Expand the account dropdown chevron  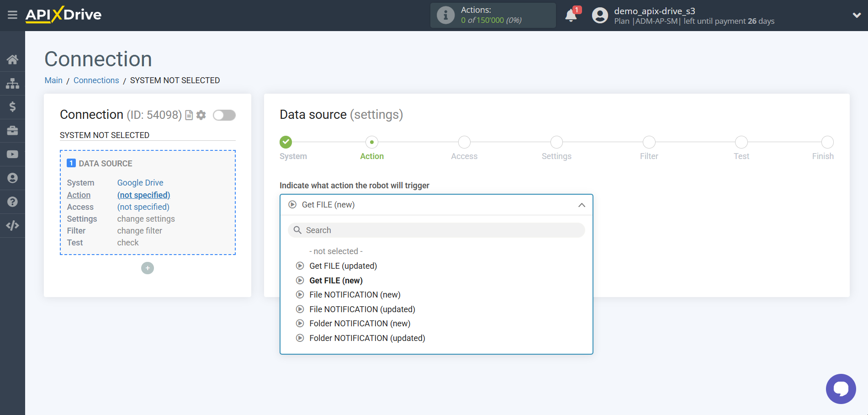tap(857, 15)
